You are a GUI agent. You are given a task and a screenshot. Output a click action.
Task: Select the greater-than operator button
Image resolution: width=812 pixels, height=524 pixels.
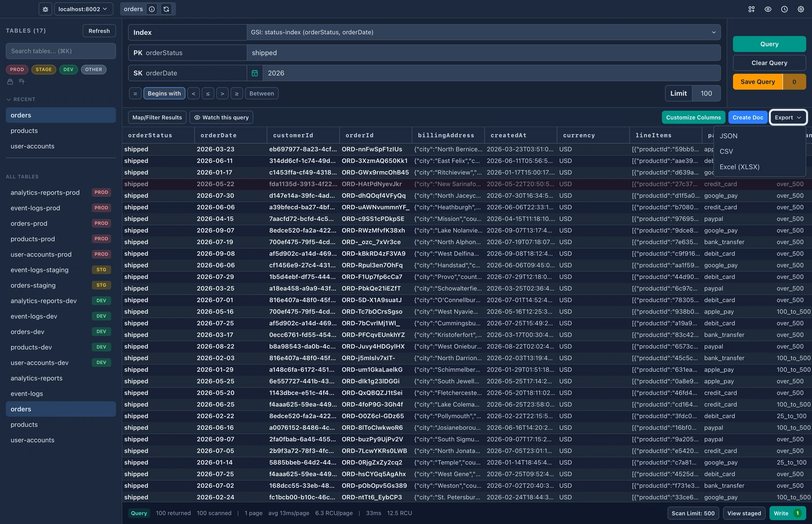[222, 94]
